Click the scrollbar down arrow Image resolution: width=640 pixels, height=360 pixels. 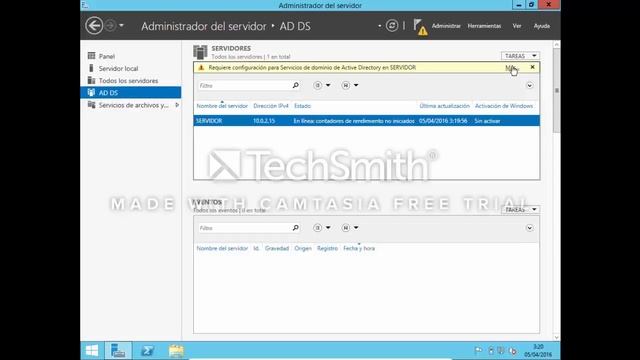point(557,338)
